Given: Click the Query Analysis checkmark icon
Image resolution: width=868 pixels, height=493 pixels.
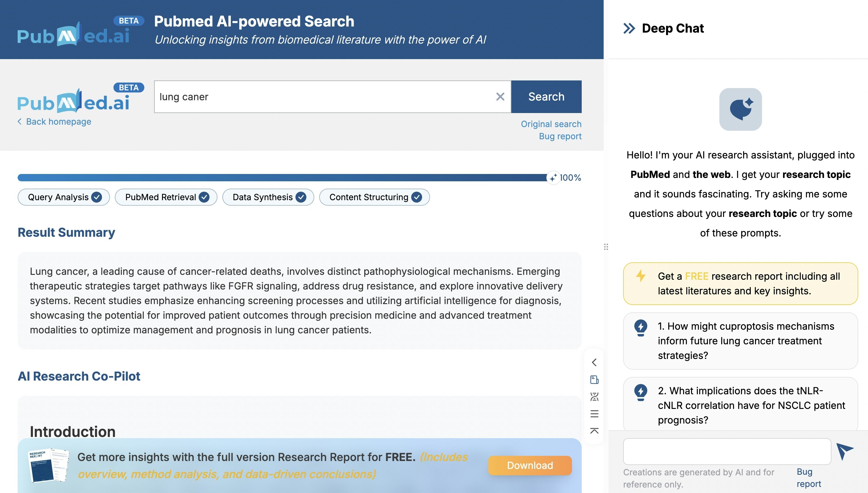Looking at the screenshot, I should [97, 197].
